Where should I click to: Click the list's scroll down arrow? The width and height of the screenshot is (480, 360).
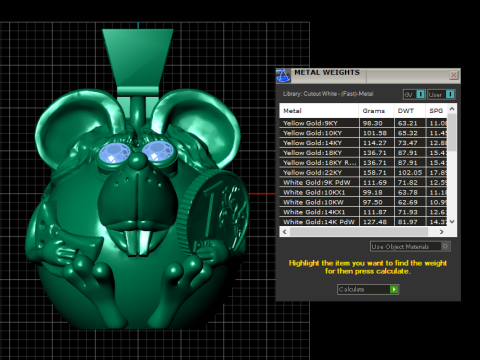click(x=452, y=221)
